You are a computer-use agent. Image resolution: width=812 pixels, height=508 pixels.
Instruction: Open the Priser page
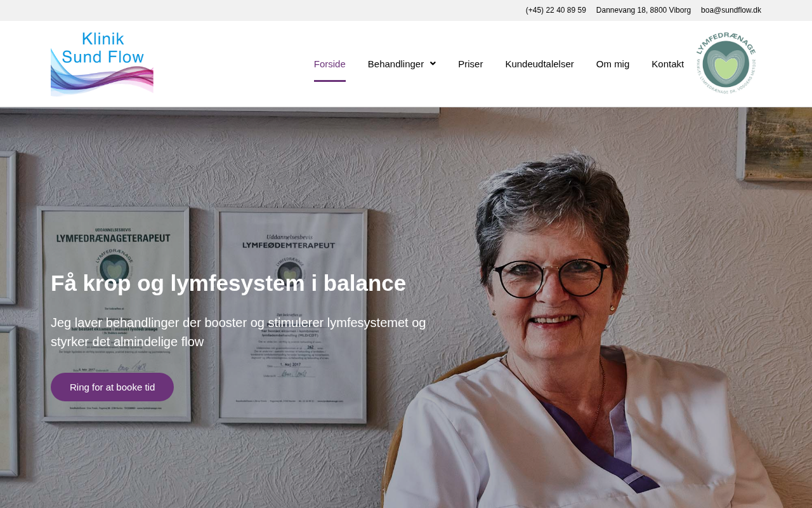point(471,63)
